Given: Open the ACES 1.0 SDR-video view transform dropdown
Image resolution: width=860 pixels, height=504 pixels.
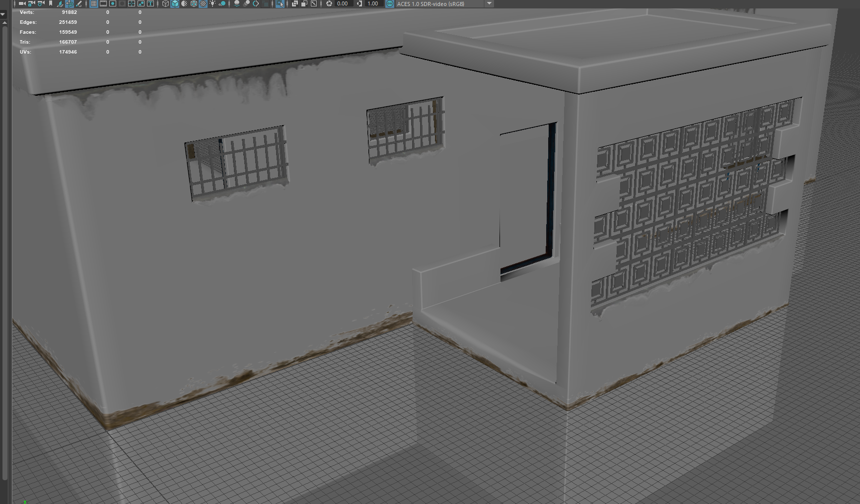Looking at the screenshot, I should click(444, 3).
